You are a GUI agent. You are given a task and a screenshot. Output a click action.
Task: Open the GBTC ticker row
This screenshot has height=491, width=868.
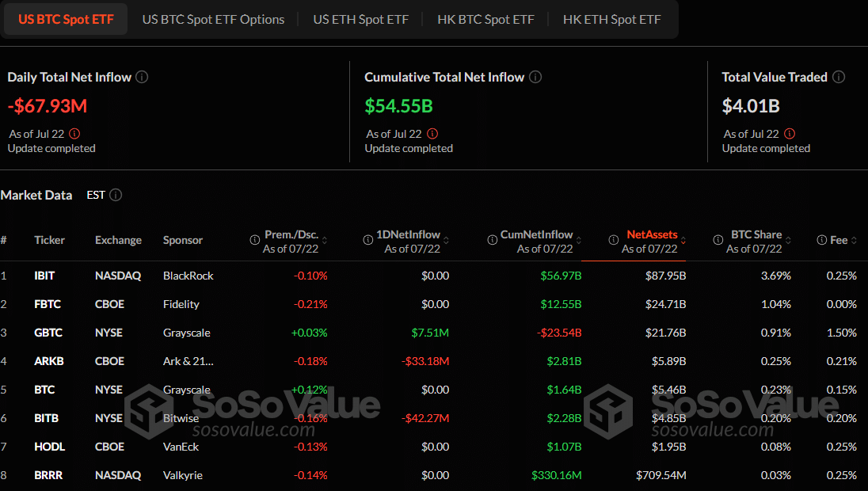coord(434,333)
